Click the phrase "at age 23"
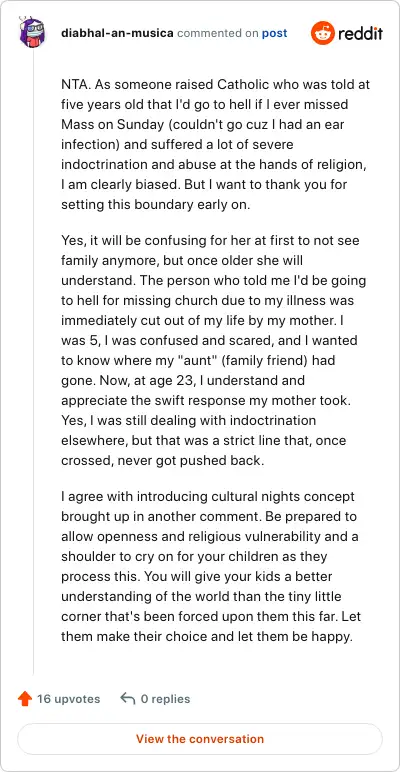Image resolution: width=400 pixels, height=772 pixels. click(x=160, y=381)
